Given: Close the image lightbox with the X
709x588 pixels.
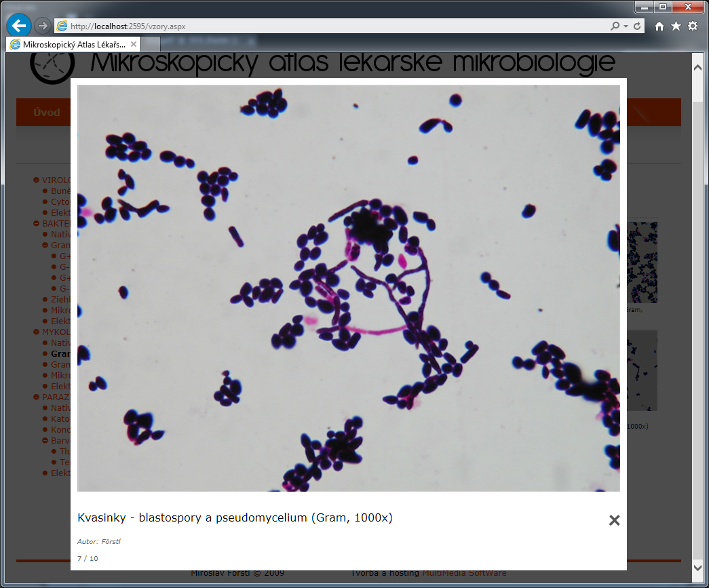Looking at the screenshot, I should coord(614,520).
